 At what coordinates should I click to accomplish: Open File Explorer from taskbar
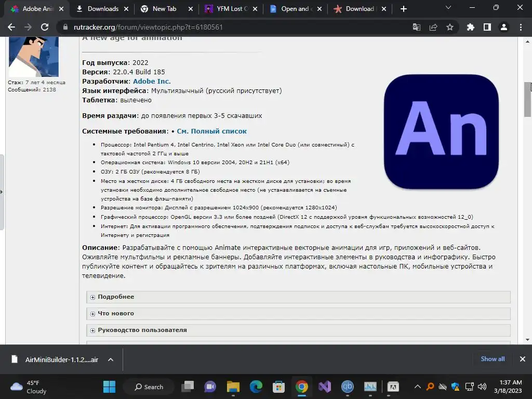click(233, 387)
